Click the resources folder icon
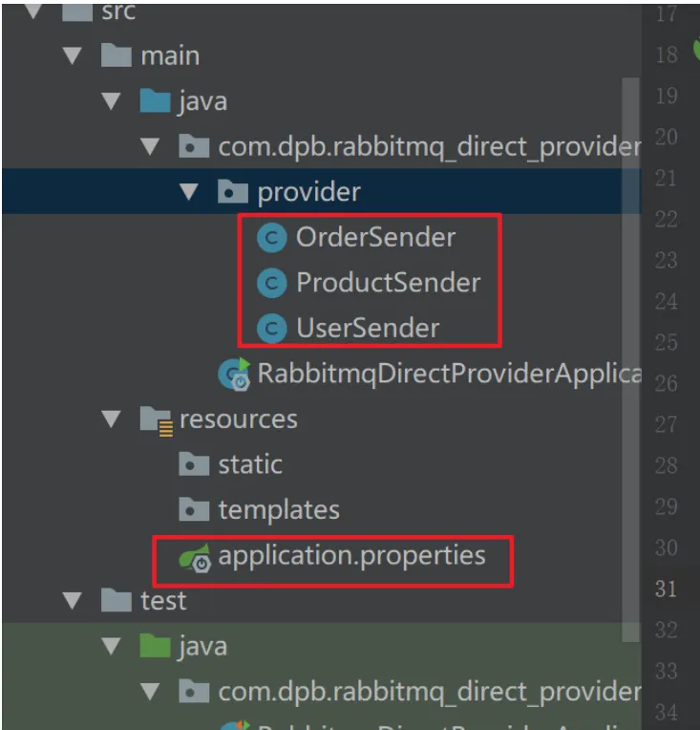 point(157,420)
